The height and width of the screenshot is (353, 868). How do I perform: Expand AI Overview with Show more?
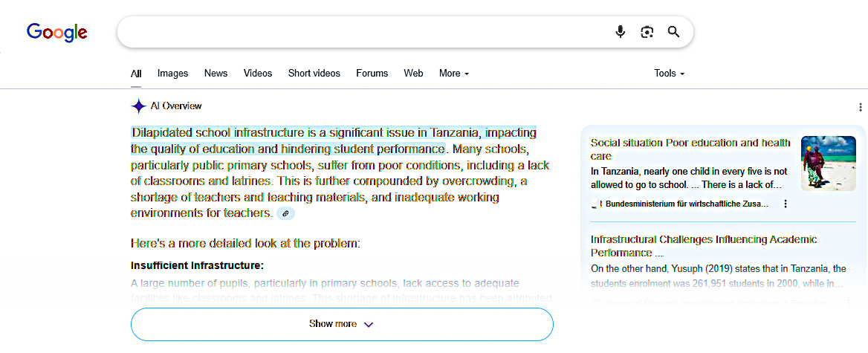point(342,324)
